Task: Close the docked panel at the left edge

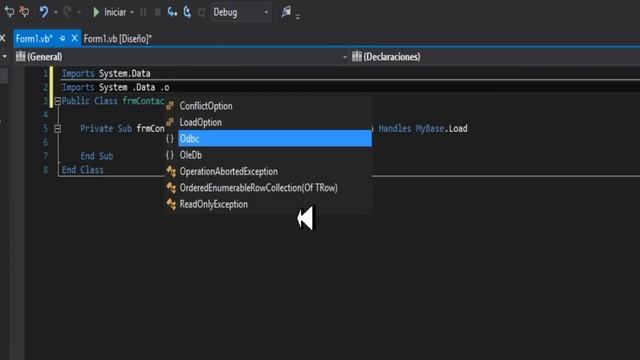Action: pos(2,38)
